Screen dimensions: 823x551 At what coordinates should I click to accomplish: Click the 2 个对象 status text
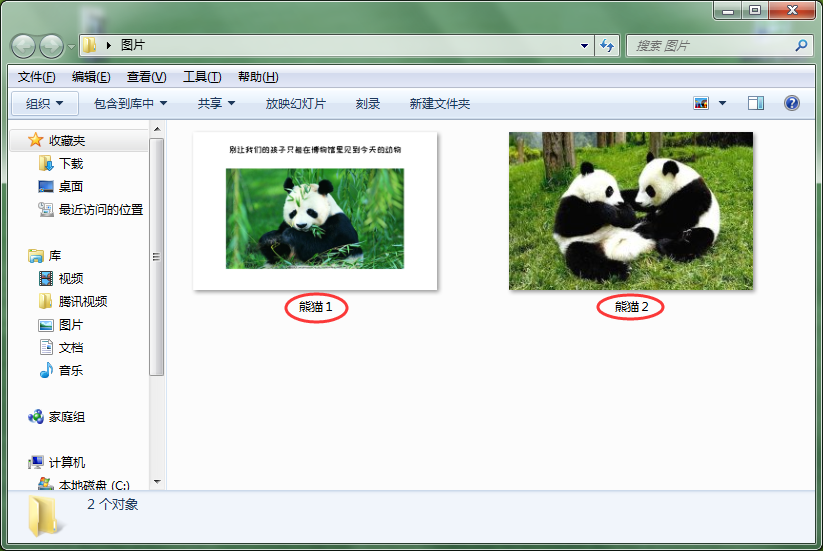pyautogui.click(x=112, y=504)
